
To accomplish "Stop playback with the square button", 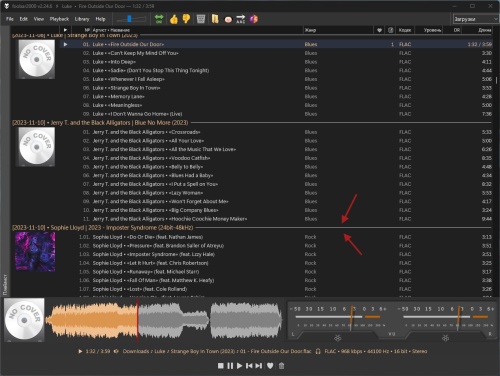I will 221,366.
